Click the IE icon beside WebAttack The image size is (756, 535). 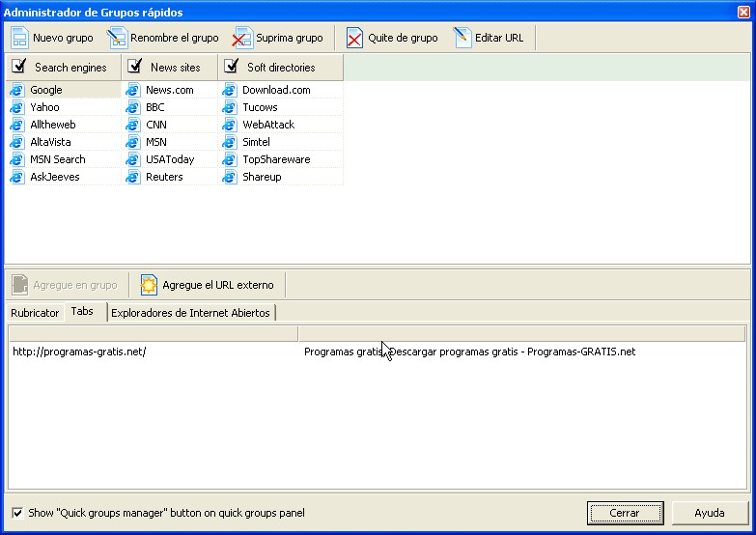click(230, 125)
